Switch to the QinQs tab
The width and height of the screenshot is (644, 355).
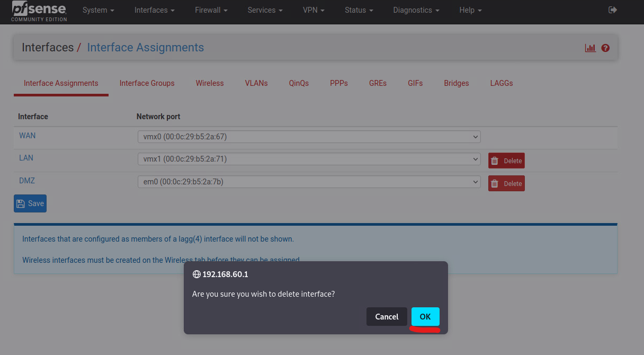299,83
